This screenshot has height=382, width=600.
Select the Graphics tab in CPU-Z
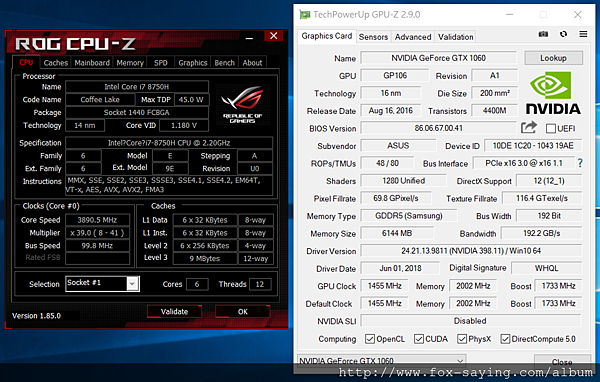pos(193,63)
